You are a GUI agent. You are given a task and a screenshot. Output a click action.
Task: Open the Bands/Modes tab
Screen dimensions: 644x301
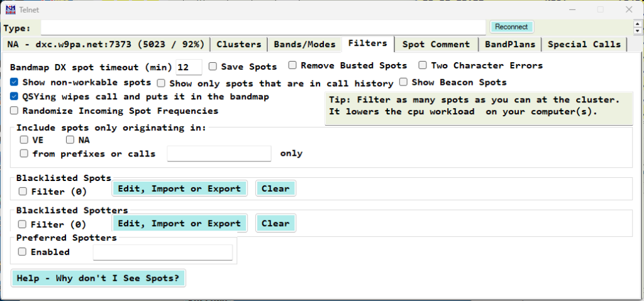tap(304, 44)
